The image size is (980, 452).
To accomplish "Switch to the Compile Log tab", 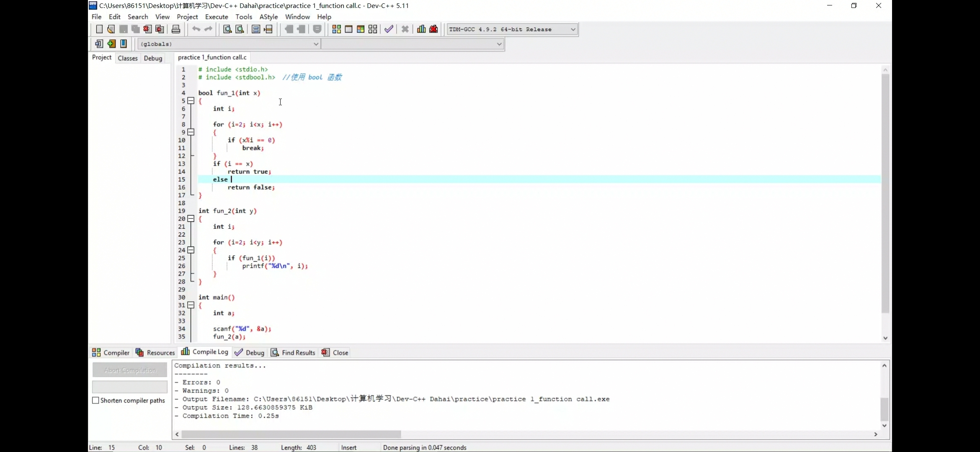I will pyautogui.click(x=205, y=352).
